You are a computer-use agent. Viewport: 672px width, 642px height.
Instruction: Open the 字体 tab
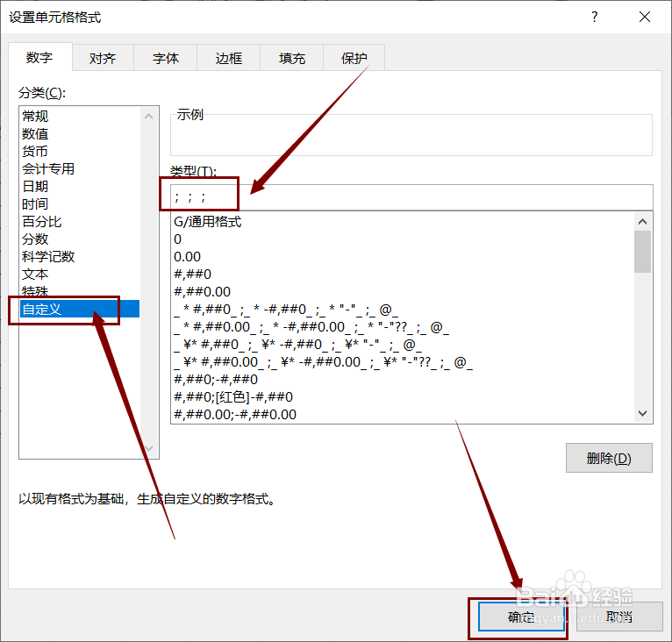tap(166, 58)
